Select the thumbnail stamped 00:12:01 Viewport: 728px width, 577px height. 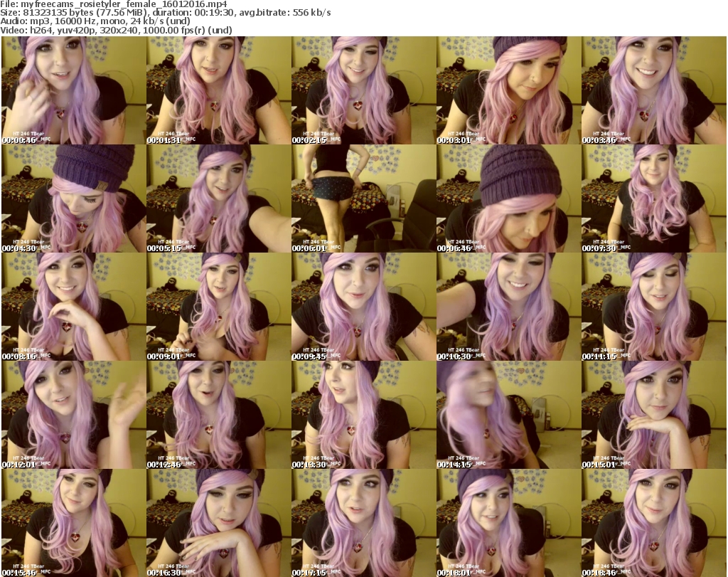pyautogui.click(x=74, y=415)
